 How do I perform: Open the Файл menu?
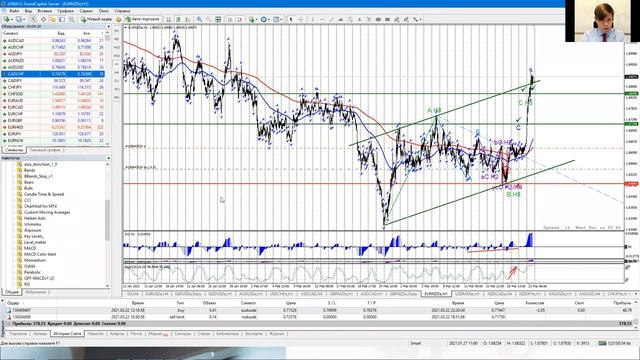point(14,11)
